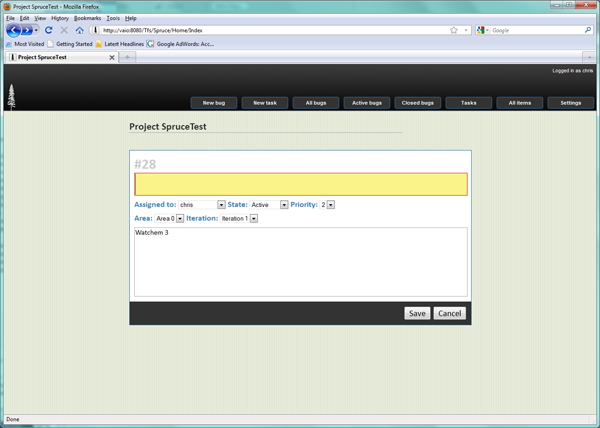Viewport: 600px width, 428px height.
Task: Open the Latest Headlines bookmark feed
Action: 120,44
